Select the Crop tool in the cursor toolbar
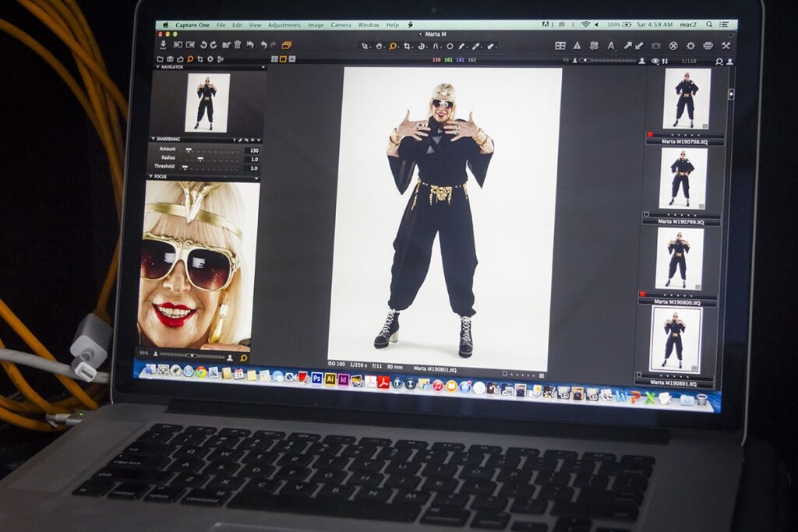798x532 pixels. point(408,46)
